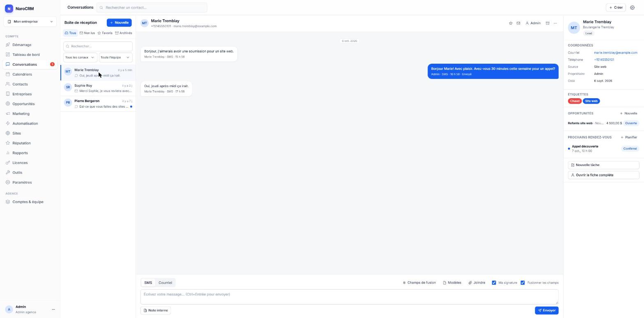Image resolution: width=644 pixels, height=318 pixels.
Task: Open the conversation header more options menu
Action: (x=555, y=23)
